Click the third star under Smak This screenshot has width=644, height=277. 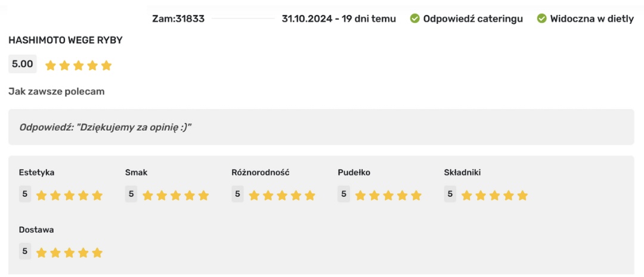[175, 195]
